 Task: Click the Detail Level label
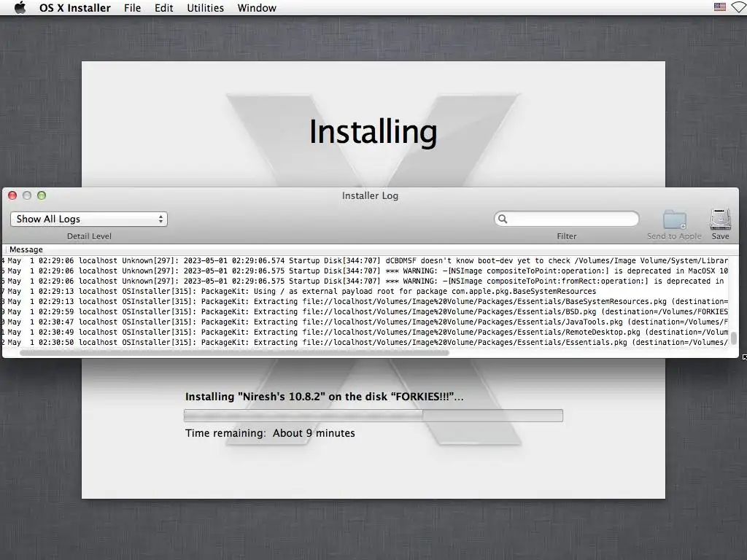click(89, 236)
